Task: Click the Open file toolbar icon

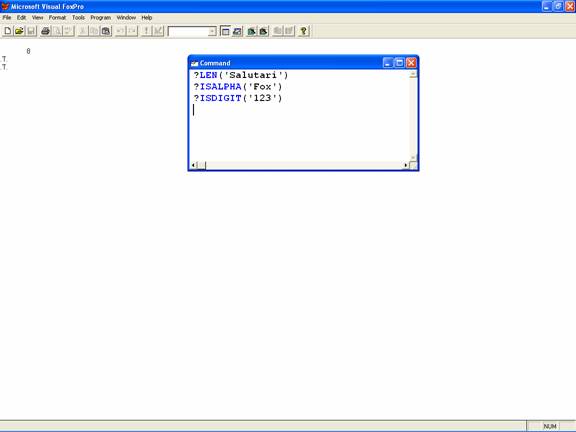Action: click(19, 31)
